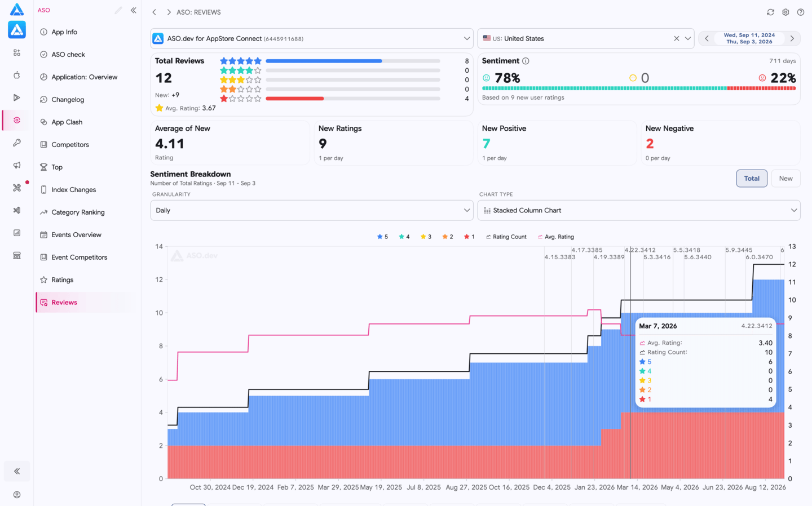Toggle the 4-star series in chart legend

pos(404,237)
